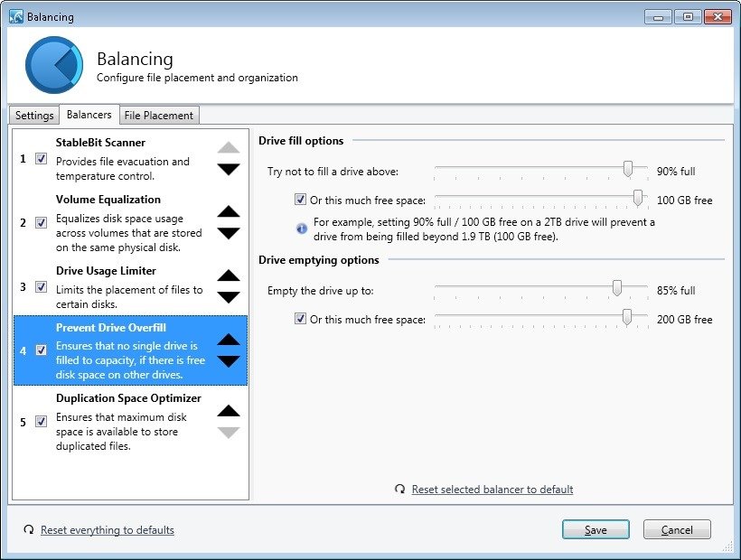The image size is (741, 560).
Task: Click StableBit Scanner's greyed move-up arrow
Action: [229, 147]
